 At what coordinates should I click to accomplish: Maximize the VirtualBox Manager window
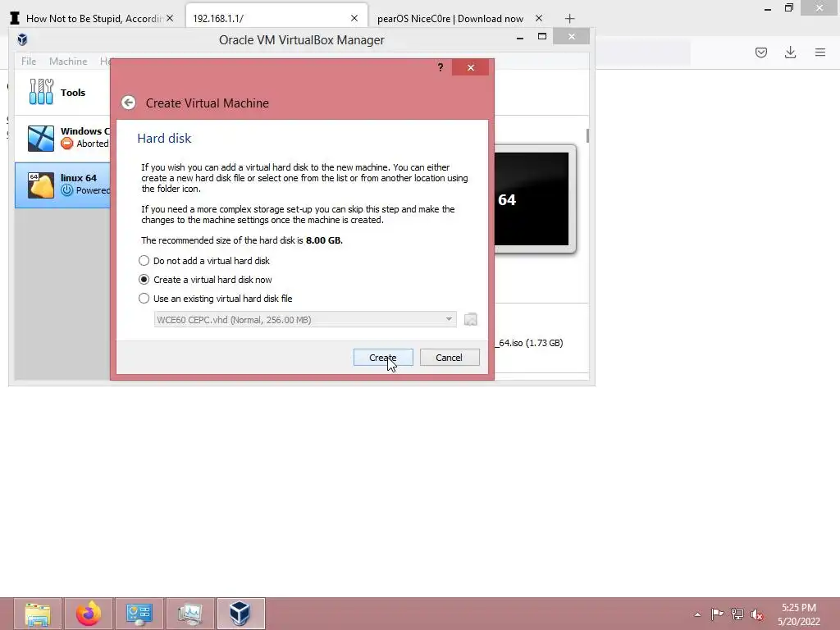coord(542,36)
